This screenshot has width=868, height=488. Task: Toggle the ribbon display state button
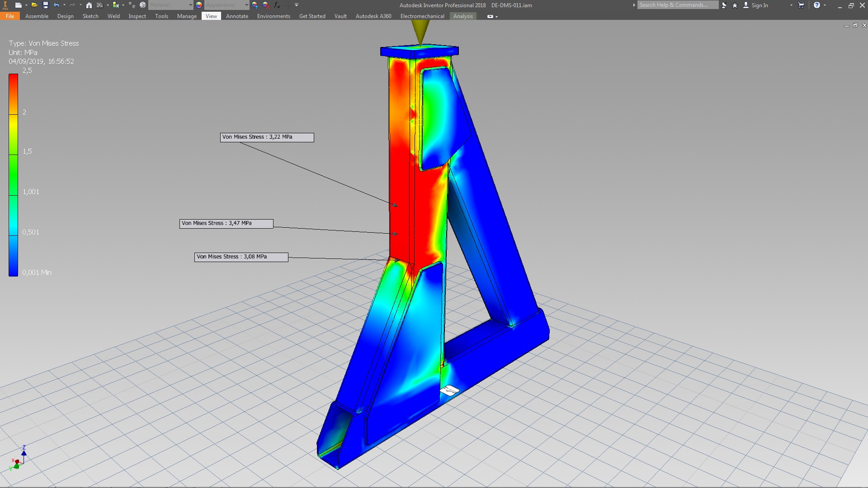tap(490, 16)
